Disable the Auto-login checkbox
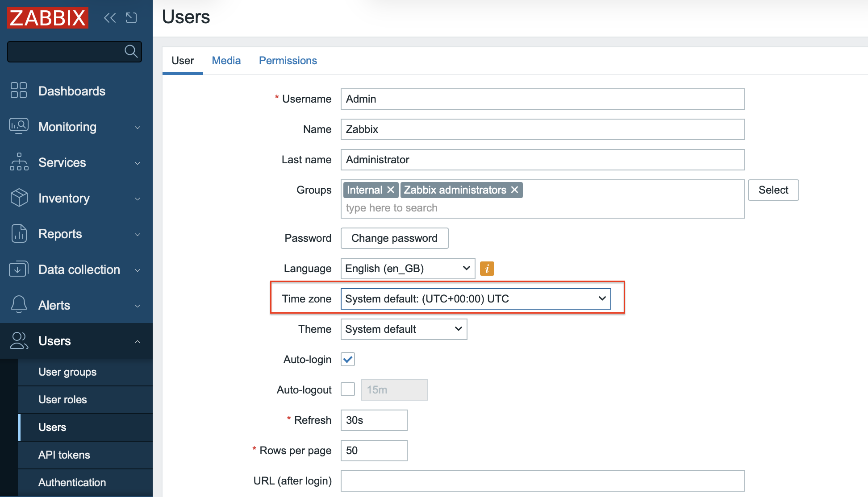 point(348,360)
